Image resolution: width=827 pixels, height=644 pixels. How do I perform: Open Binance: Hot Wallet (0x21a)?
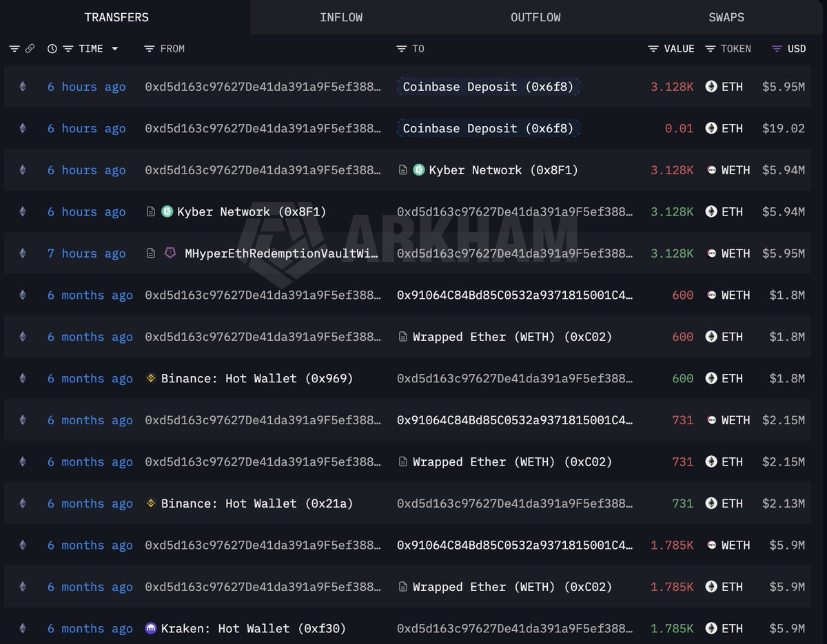coord(257,503)
